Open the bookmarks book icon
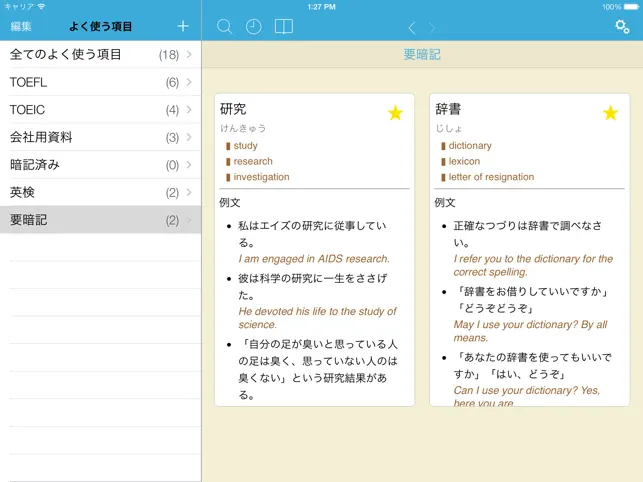 coord(284,27)
